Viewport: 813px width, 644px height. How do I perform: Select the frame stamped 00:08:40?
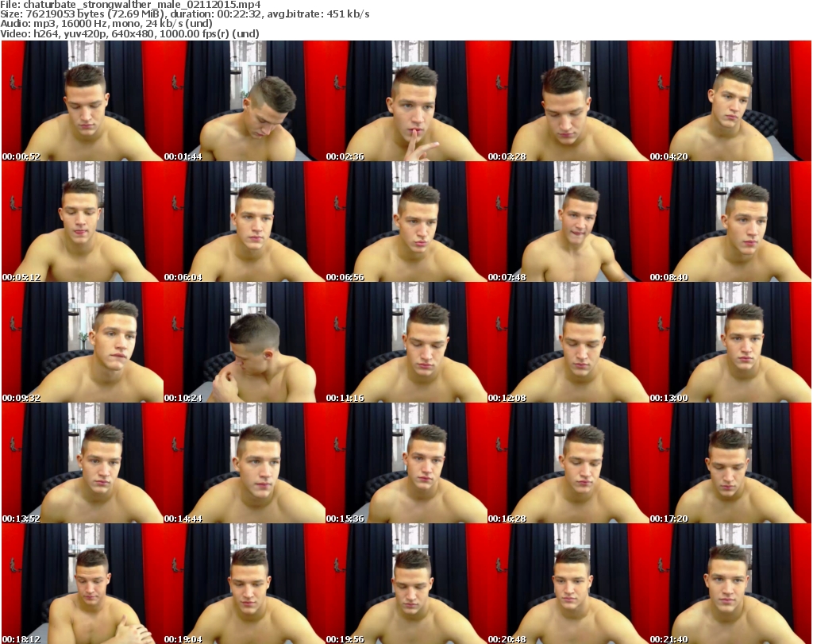tap(730, 222)
